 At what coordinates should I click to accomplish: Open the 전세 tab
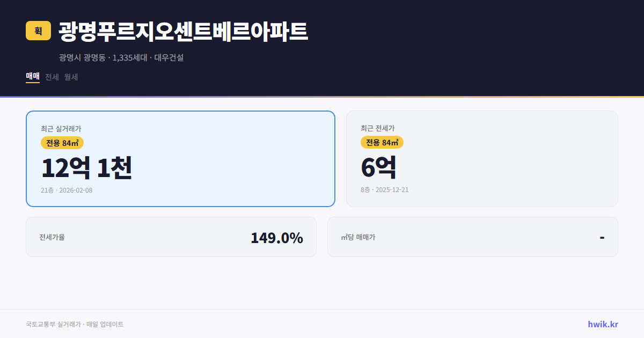pyautogui.click(x=52, y=77)
